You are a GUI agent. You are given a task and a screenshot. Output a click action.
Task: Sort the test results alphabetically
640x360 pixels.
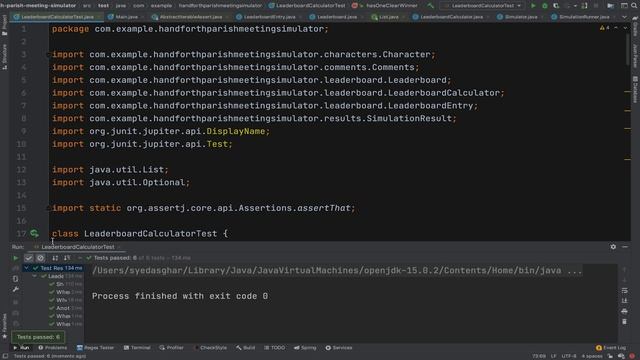pos(55,258)
